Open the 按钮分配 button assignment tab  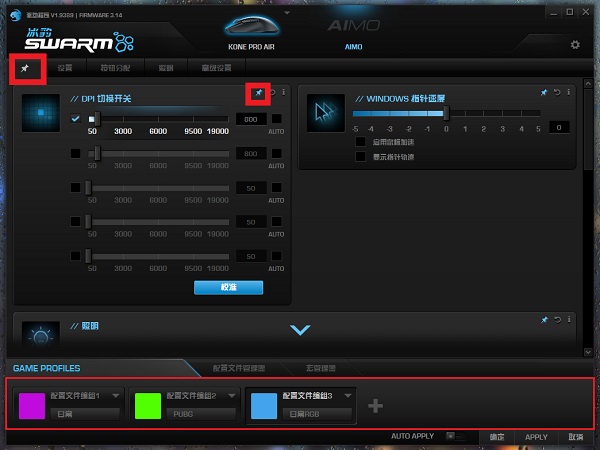pos(115,68)
